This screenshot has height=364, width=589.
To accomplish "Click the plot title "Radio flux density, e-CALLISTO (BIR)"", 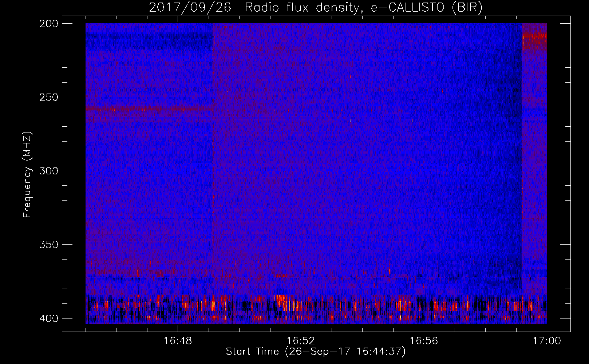I will pos(363,7).
